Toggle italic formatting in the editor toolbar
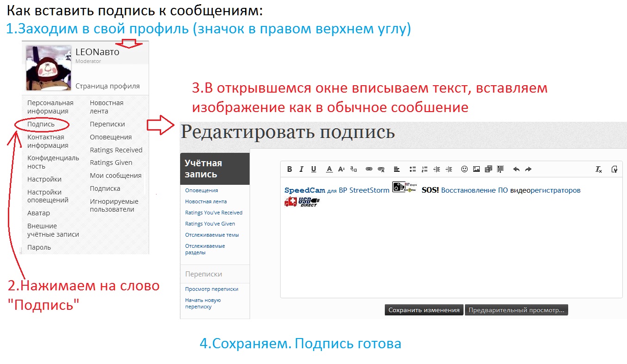627x364 pixels. pos(301,169)
